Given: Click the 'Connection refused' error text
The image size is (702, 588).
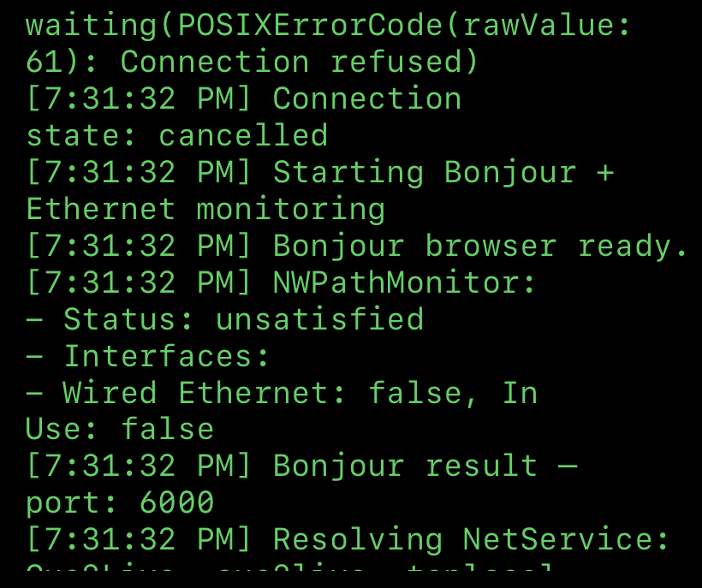Looking at the screenshot, I should pos(299,62).
